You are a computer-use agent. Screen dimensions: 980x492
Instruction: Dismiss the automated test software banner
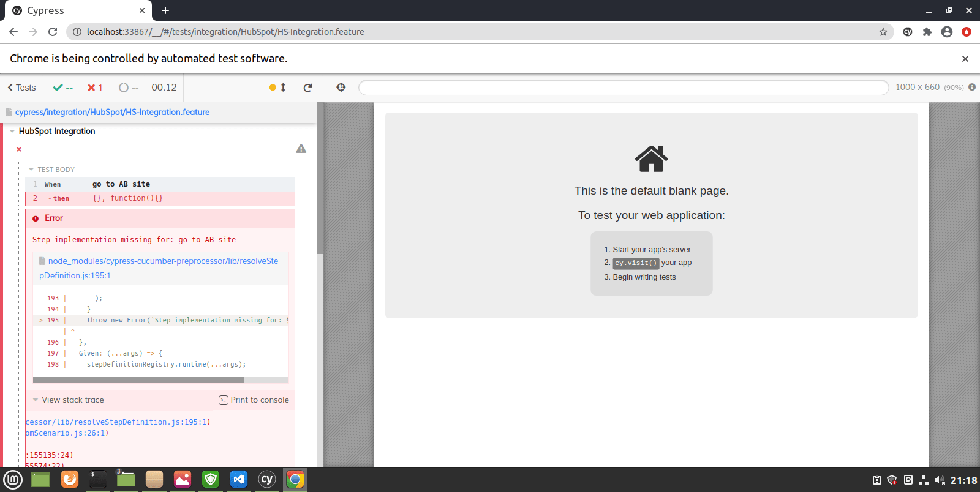click(x=965, y=59)
